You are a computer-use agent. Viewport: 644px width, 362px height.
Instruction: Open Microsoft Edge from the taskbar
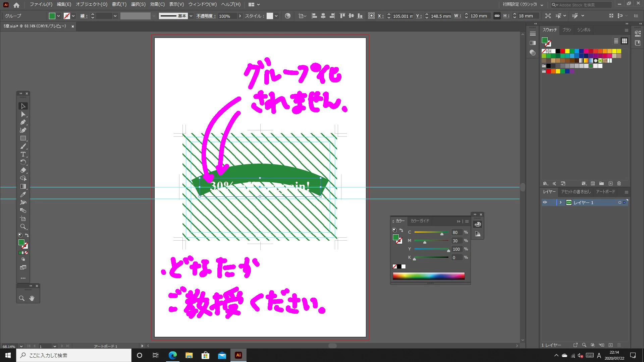pyautogui.click(x=172, y=355)
